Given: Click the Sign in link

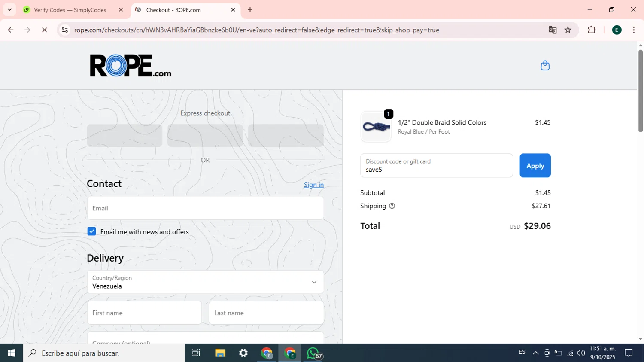Looking at the screenshot, I should [x=313, y=185].
